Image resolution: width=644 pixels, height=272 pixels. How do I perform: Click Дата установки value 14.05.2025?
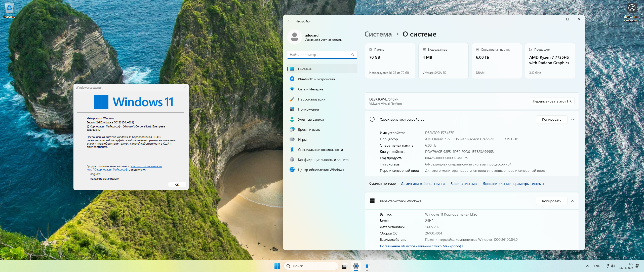[433, 227]
